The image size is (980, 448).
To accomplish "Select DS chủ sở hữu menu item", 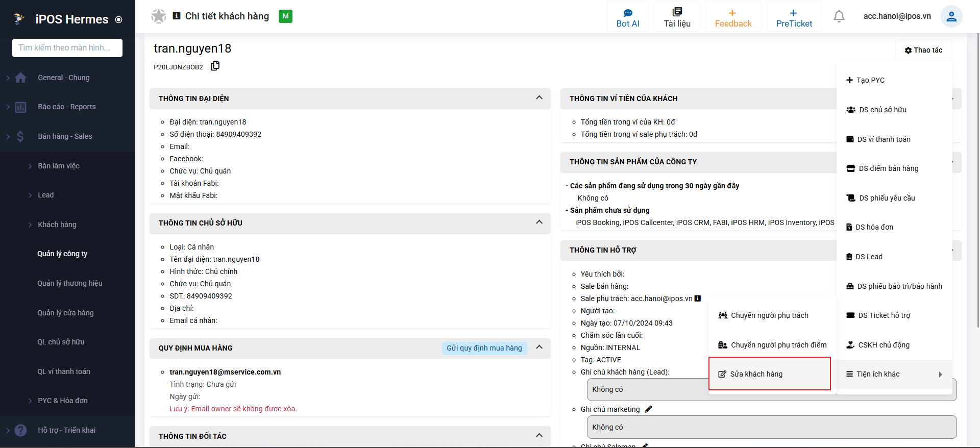I will click(894, 110).
